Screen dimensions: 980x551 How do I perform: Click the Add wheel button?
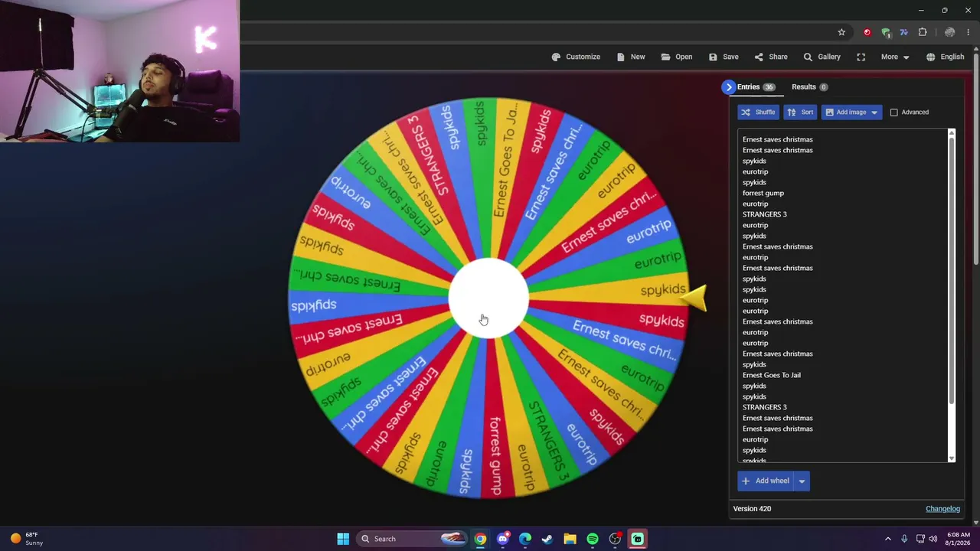(765, 481)
